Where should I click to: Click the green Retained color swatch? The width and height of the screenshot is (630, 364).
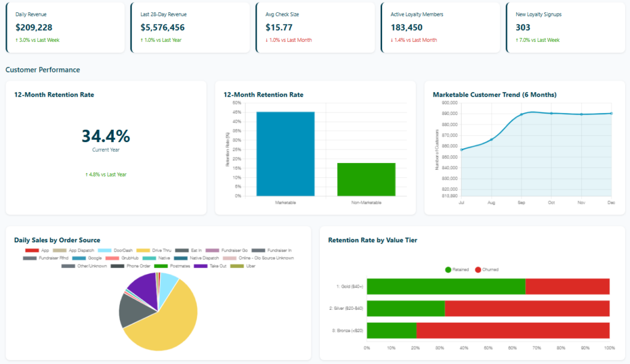[448, 269]
